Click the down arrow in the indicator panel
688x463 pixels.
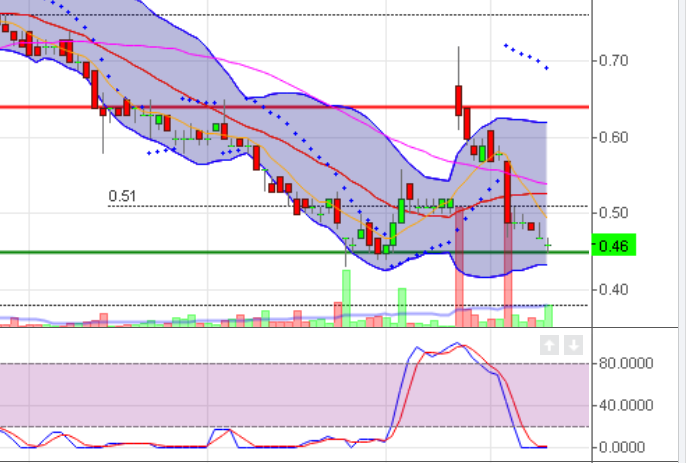coord(573,345)
